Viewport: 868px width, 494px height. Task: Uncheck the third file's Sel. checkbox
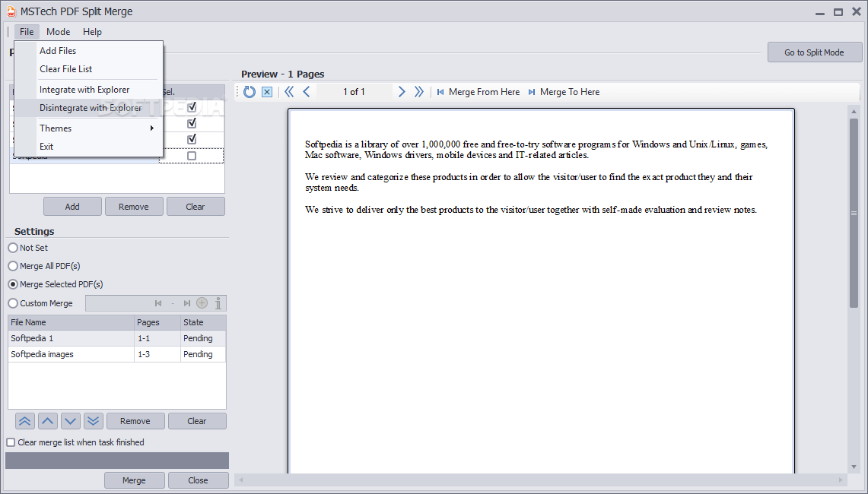[192, 139]
